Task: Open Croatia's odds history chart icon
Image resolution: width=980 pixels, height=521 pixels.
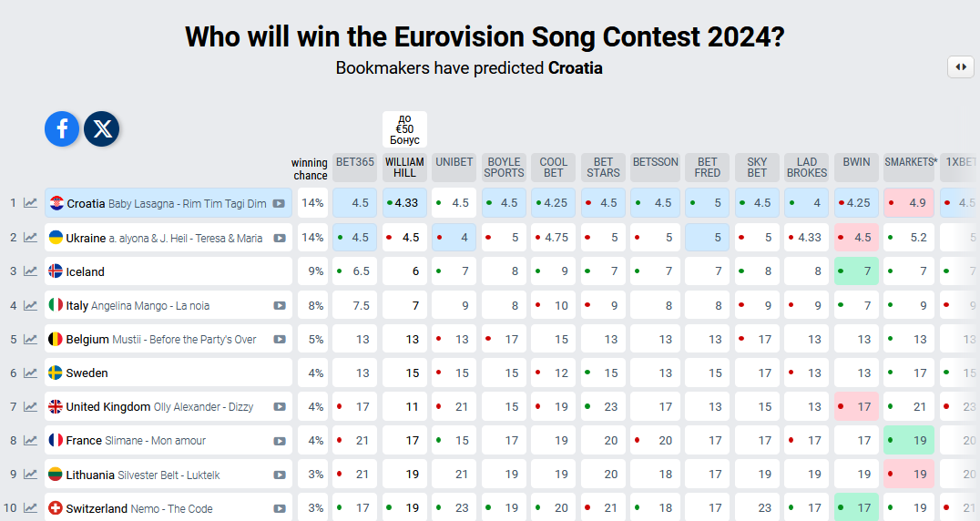Action: click(x=31, y=203)
